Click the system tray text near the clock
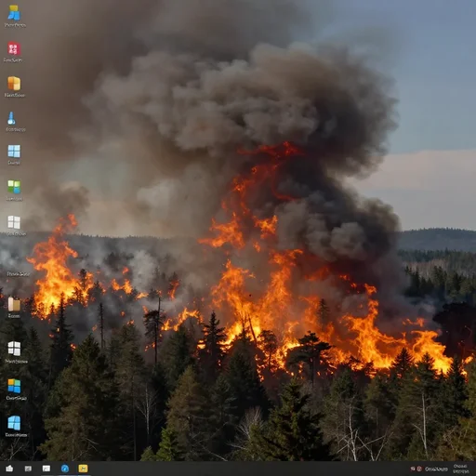The height and width of the screenshot is (476, 476). [x=436, y=469]
